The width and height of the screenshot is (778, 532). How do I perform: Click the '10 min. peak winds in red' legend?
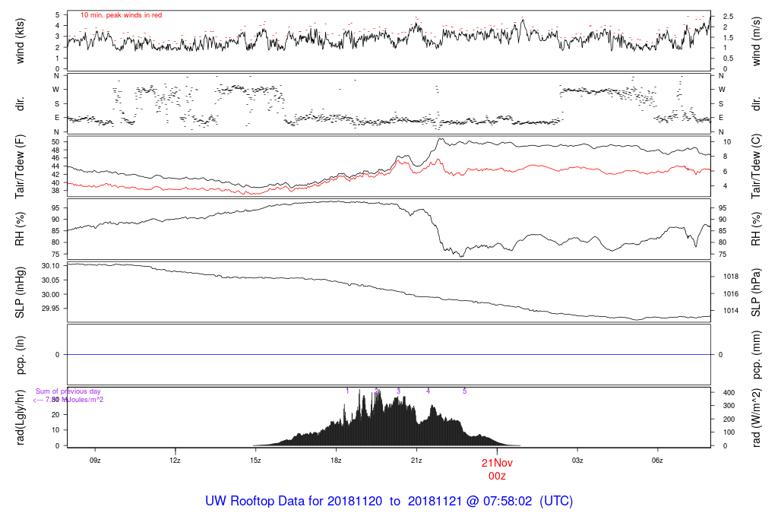click(x=121, y=15)
